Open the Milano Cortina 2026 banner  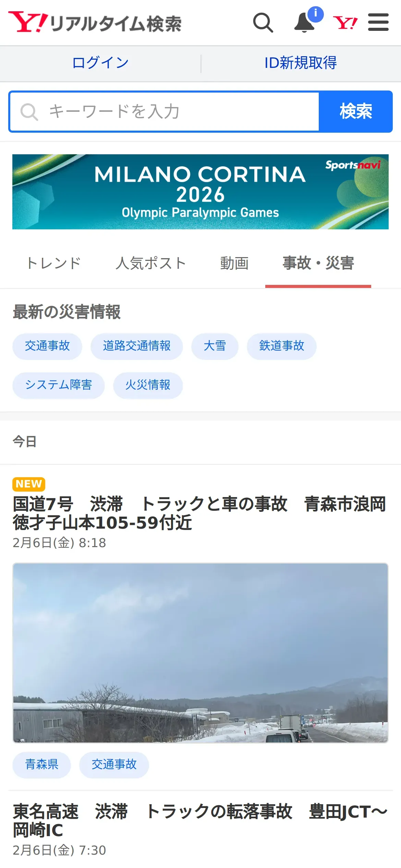click(x=200, y=192)
